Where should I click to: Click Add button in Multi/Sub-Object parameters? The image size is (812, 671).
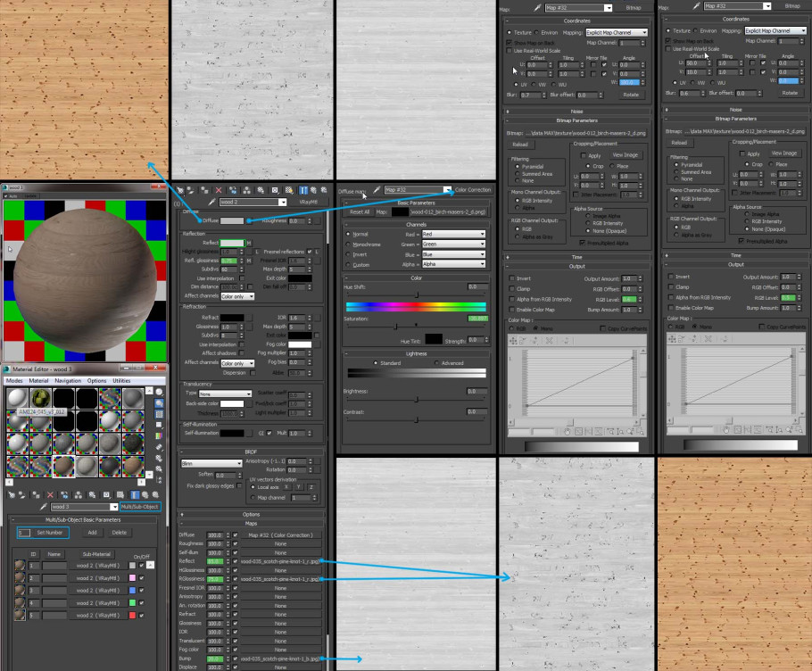click(92, 532)
